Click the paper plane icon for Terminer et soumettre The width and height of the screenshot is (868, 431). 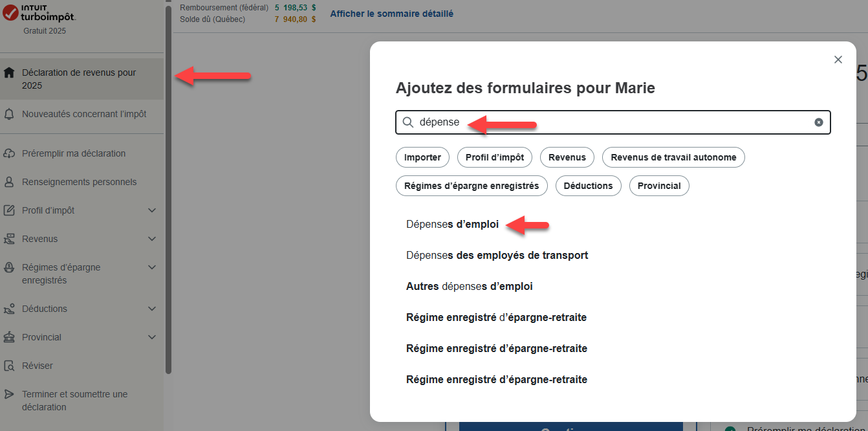point(9,394)
